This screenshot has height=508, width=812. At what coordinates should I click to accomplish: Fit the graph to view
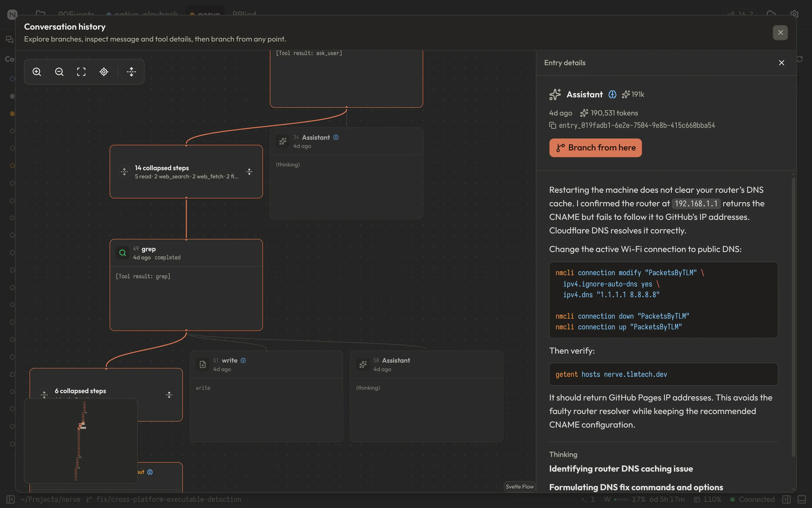tap(81, 72)
